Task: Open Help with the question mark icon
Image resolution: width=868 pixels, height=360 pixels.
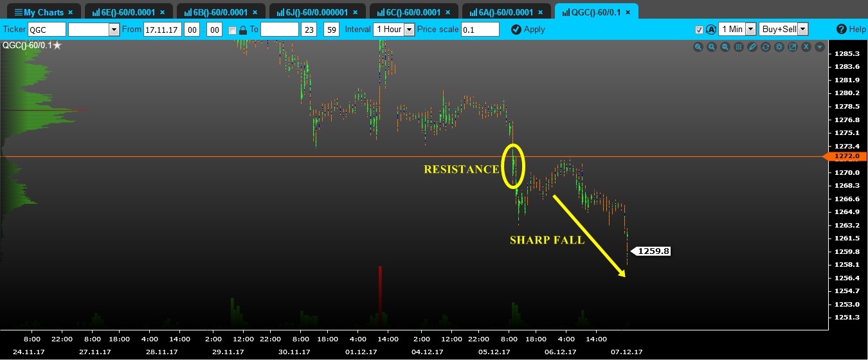Action: click(842, 29)
